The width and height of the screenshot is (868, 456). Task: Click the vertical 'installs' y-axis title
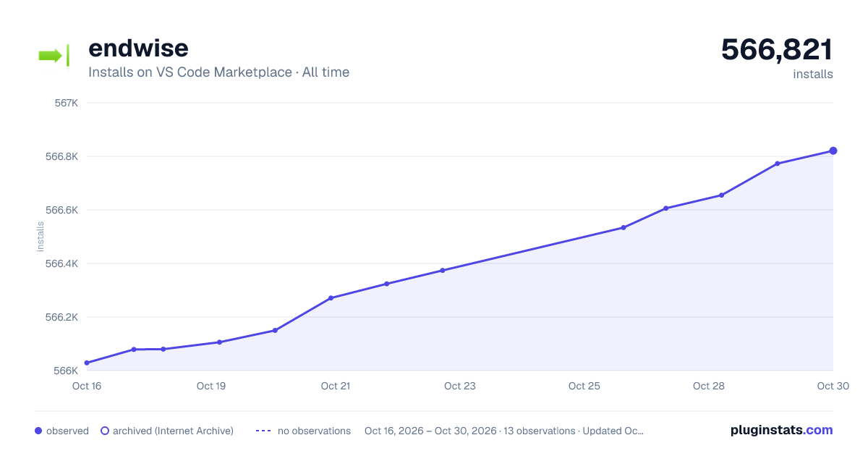coord(41,237)
